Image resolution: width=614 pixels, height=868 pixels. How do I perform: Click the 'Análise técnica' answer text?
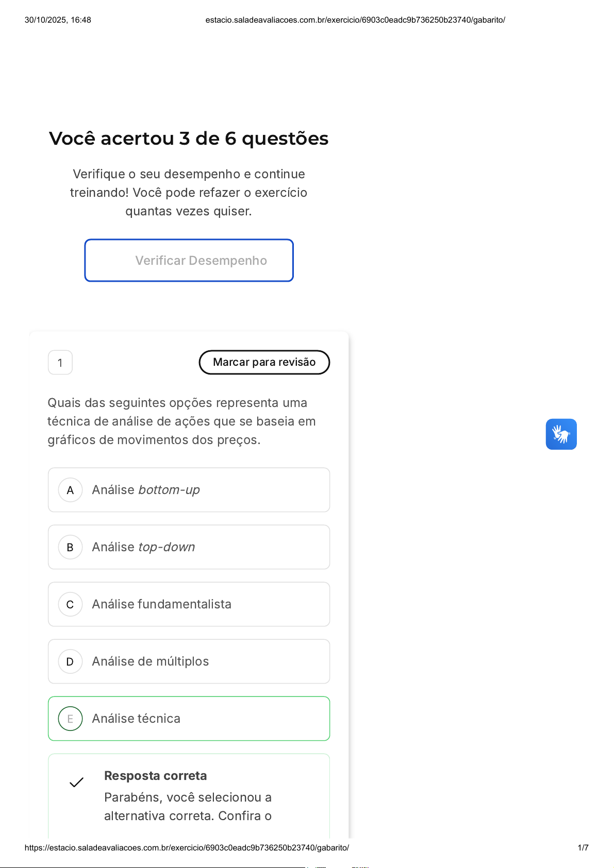pos(136,719)
